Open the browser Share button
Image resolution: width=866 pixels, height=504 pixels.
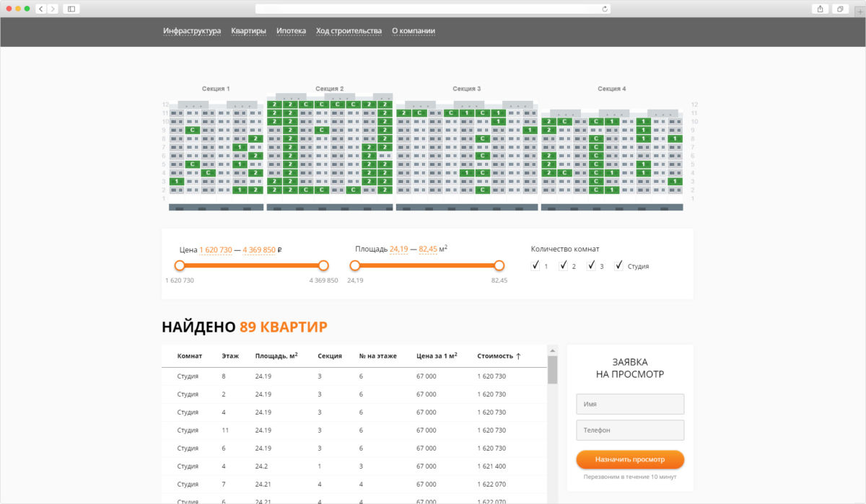pos(820,9)
